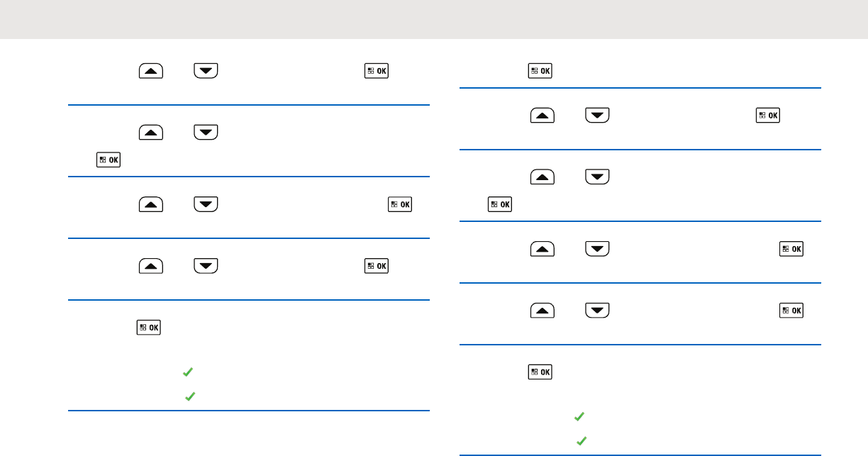The width and height of the screenshot is (868, 456).
Task: Click the up arrow in the right column's second step
Action: [542, 115]
